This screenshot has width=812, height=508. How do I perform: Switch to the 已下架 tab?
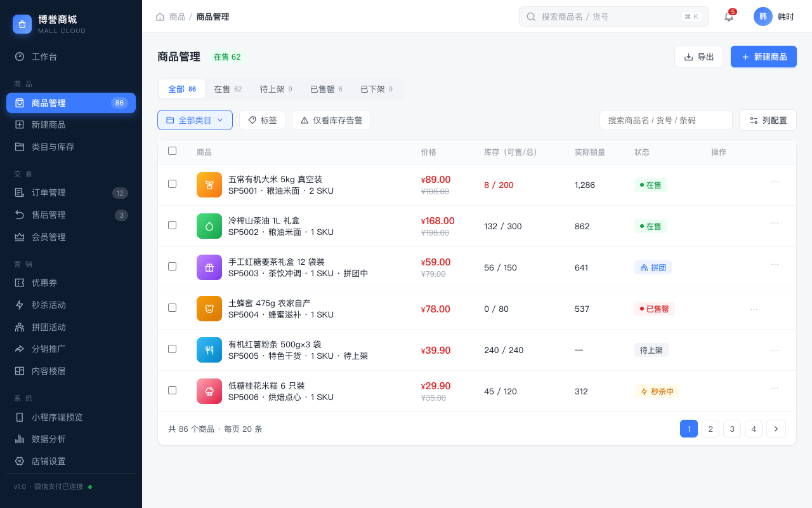376,89
